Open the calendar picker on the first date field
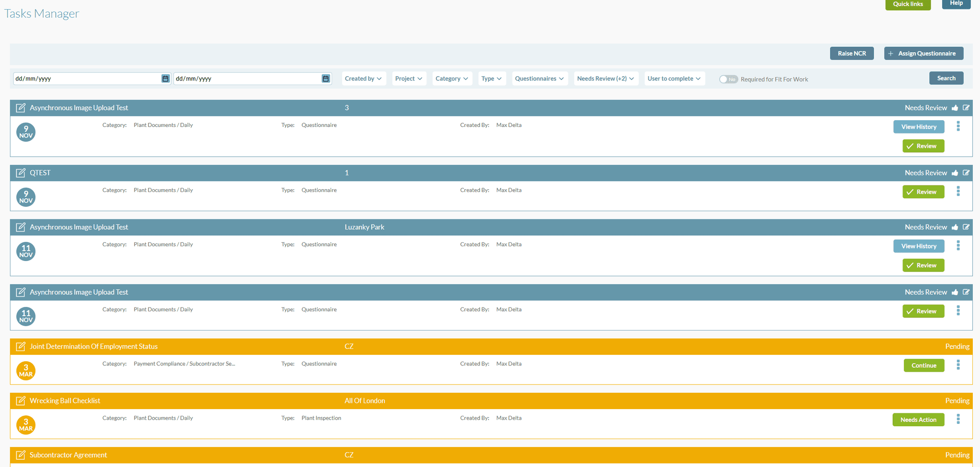The height and width of the screenshot is (467, 980). pyautogui.click(x=165, y=78)
